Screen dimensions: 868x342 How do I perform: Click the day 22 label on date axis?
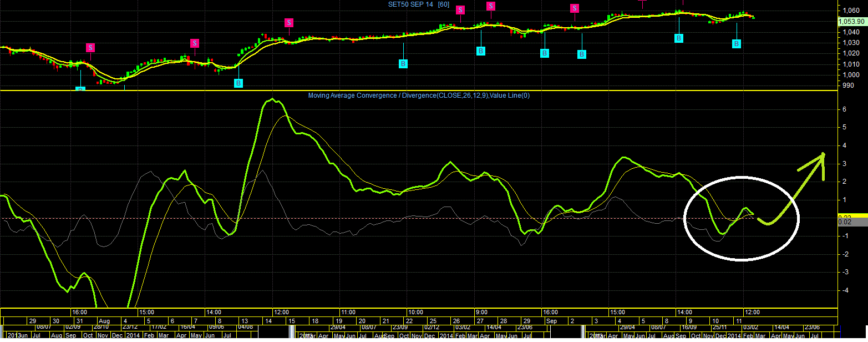coord(409,321)
